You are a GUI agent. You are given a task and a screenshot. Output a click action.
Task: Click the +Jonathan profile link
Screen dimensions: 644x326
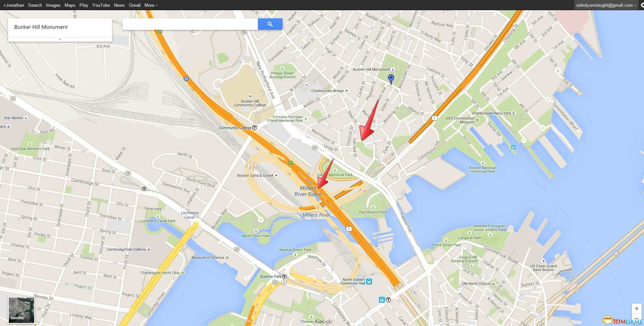click(14, 5)
